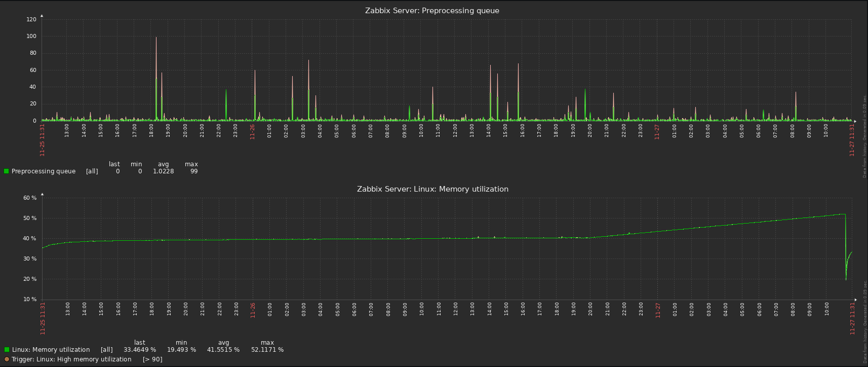Click 12:00 time label in Memory utilization graph
Screen dimensions: 868x367
[x=456, y=310]
